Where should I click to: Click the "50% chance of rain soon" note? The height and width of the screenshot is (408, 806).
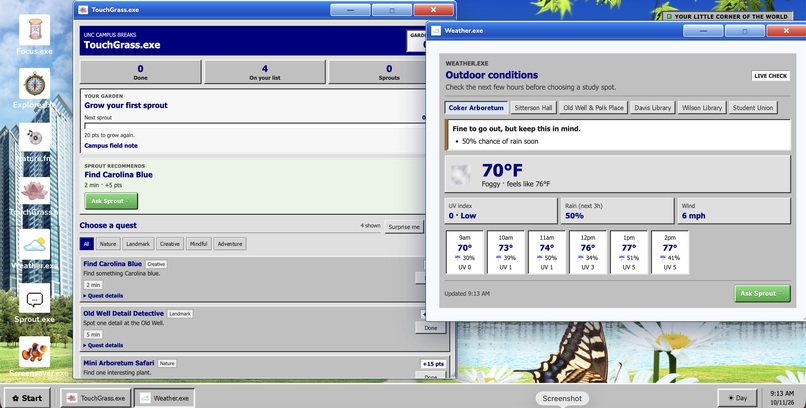coord(500,141)
